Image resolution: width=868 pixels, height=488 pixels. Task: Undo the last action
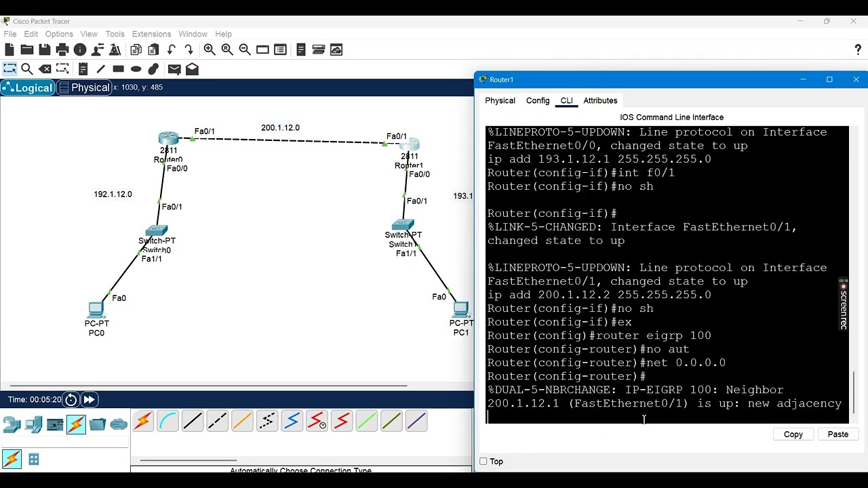(172, 49)
